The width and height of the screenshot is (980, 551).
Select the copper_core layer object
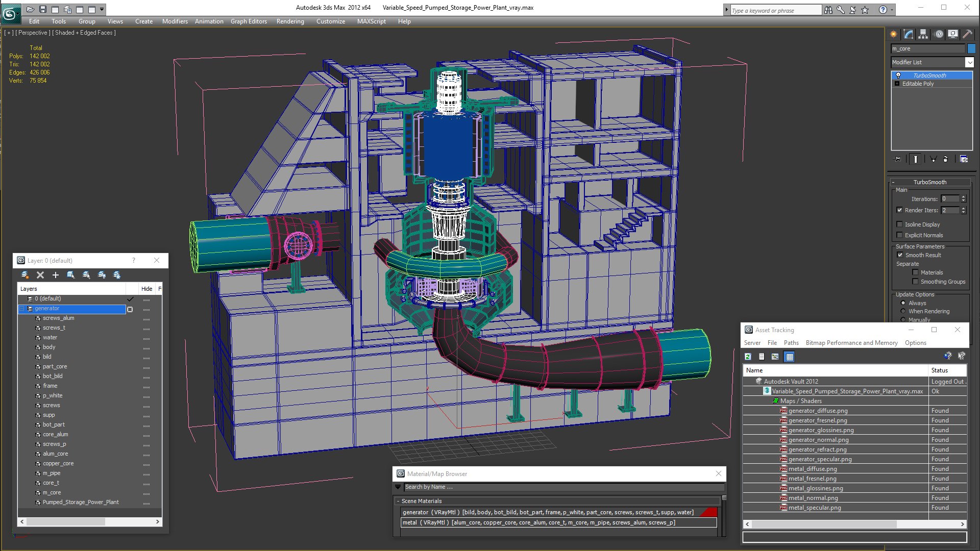click(x=58, y=463)
